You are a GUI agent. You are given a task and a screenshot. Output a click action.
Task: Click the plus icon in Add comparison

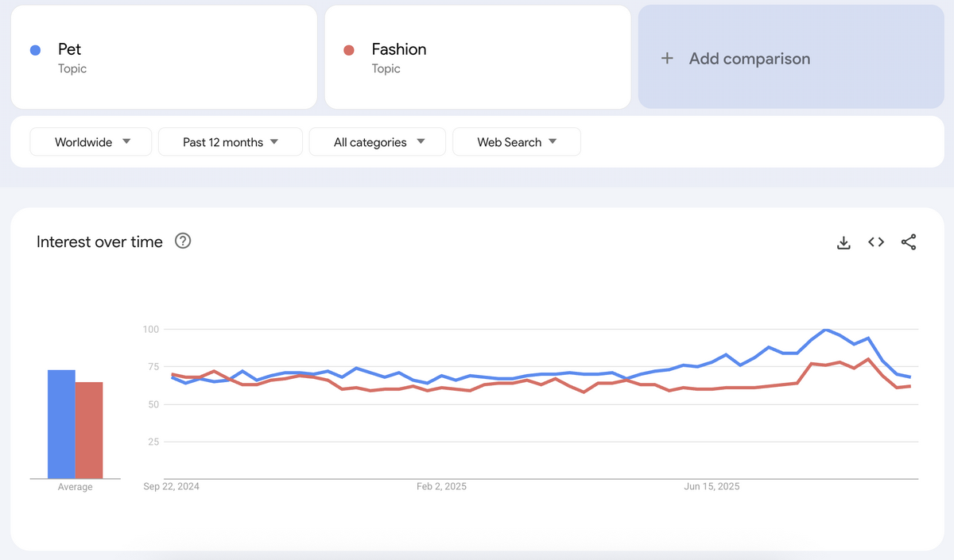click(x=667, y=58)
